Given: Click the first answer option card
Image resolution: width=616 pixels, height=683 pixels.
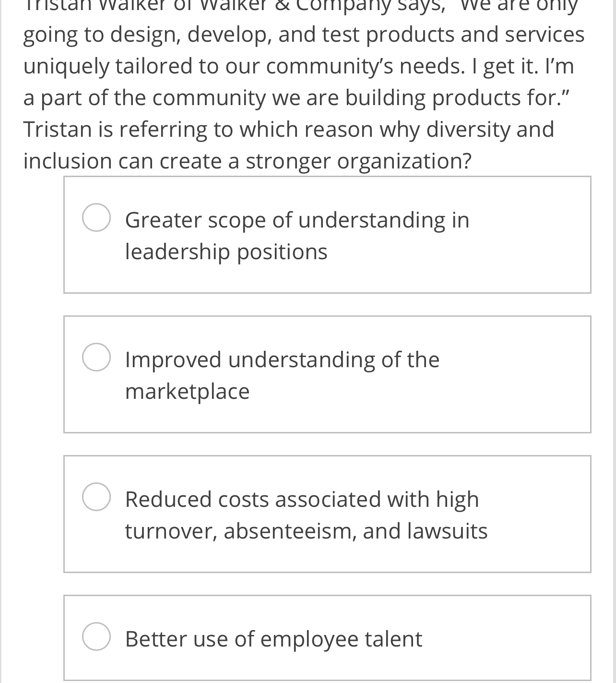Looking at the screenshot, I should [327, 235].
